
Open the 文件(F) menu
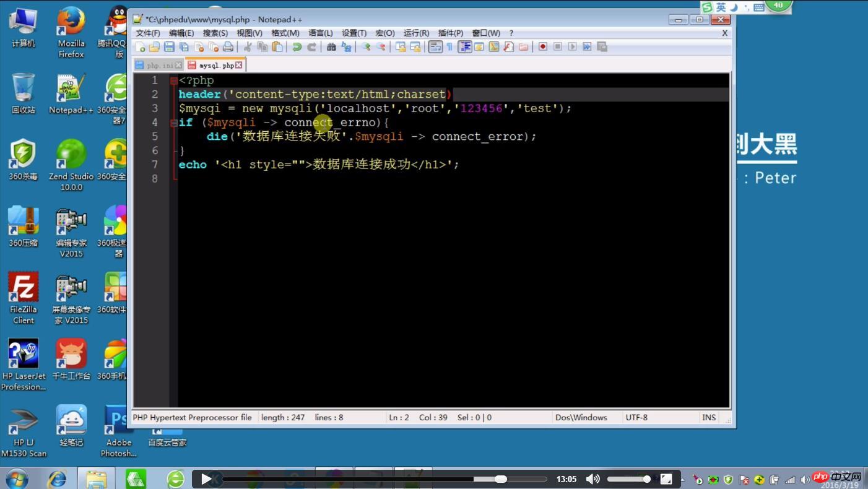(x=148, y=33)
